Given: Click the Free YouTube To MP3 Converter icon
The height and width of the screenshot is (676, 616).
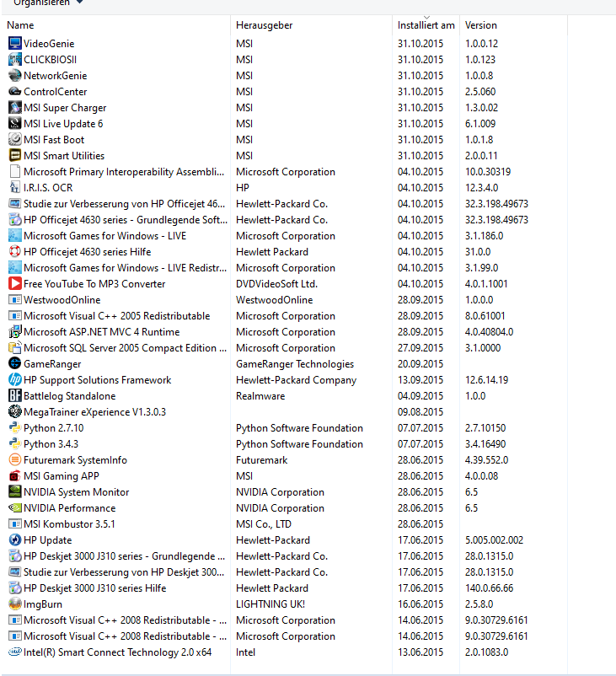Looking at the screenshot, I should [14, 283].
